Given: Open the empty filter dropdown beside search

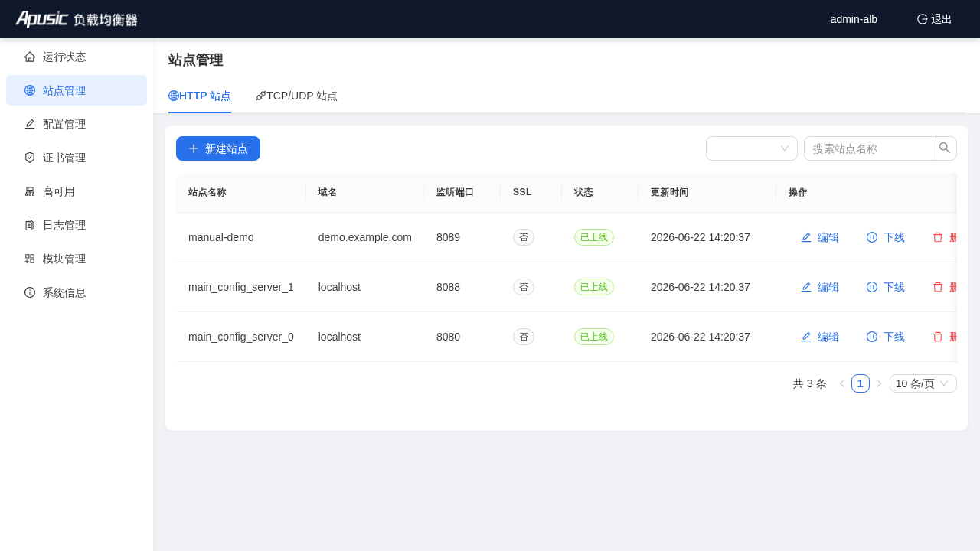Looking at the screenshot, I should (752, 148).
